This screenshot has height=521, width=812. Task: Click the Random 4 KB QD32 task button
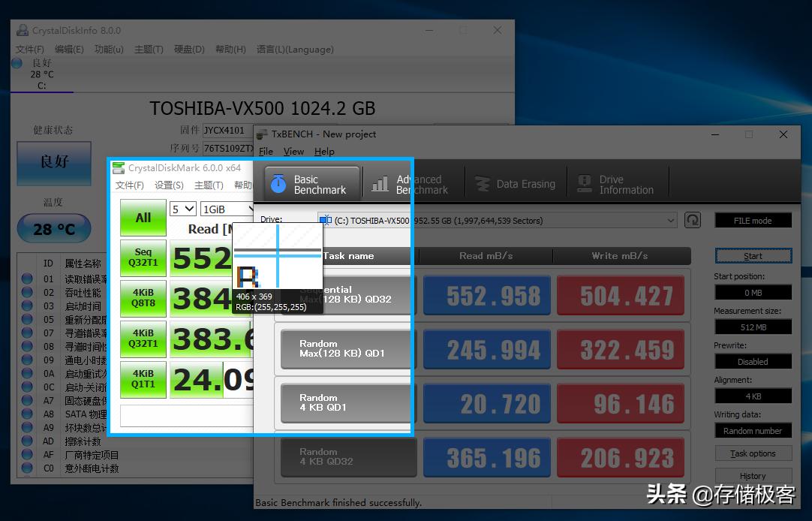coord(348,456)
